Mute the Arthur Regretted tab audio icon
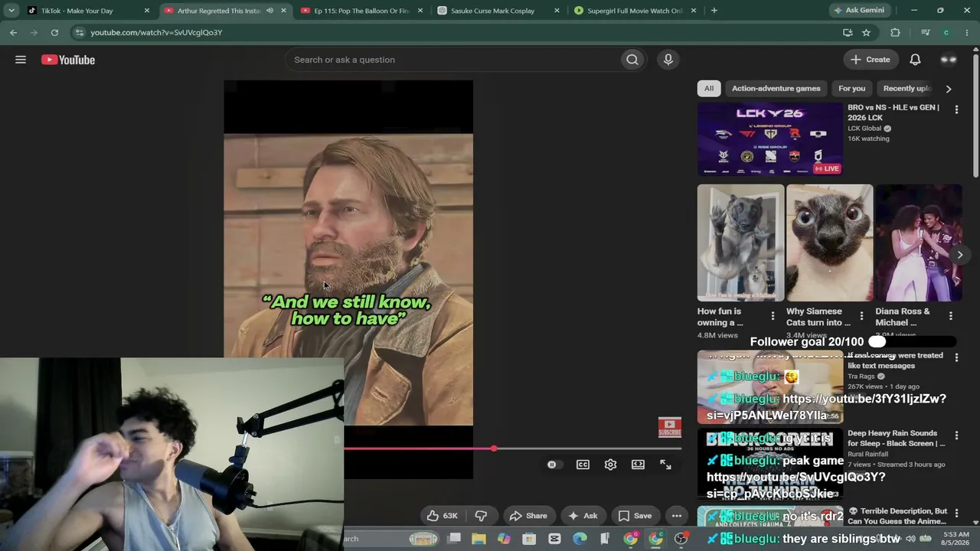Viewport: 980px width, 551px height. [269, 11]
